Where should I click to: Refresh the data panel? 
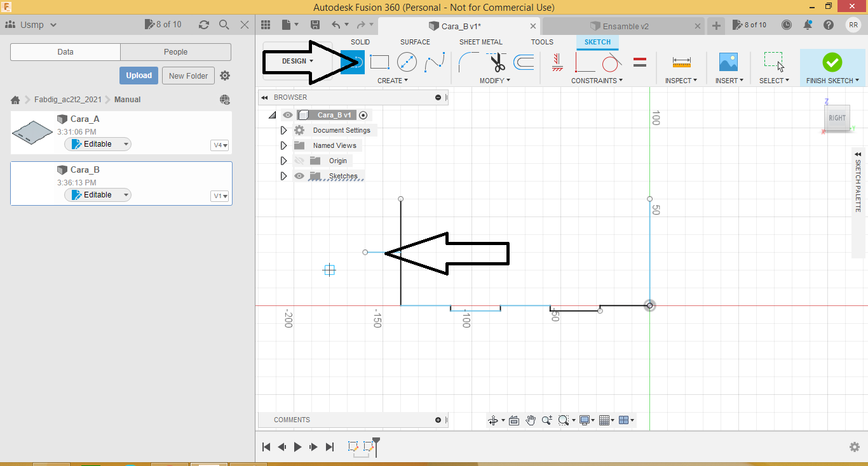pos(204,25)
